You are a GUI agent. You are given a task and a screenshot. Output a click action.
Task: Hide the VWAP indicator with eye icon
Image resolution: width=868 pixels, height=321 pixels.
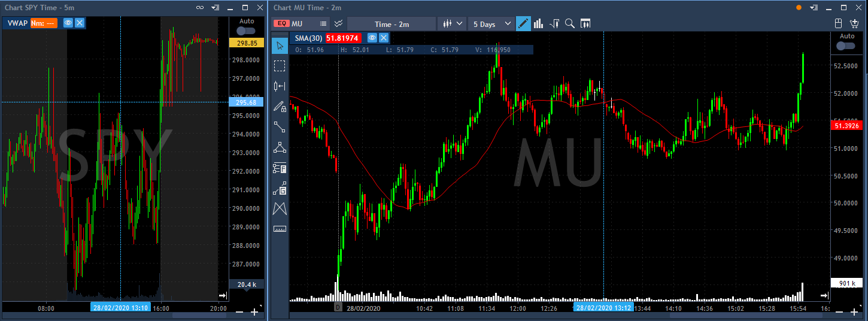coord(68,23)
